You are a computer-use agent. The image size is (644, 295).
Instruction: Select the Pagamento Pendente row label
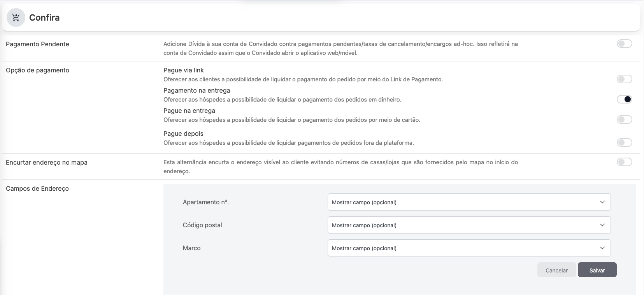(x=37, y=44)
